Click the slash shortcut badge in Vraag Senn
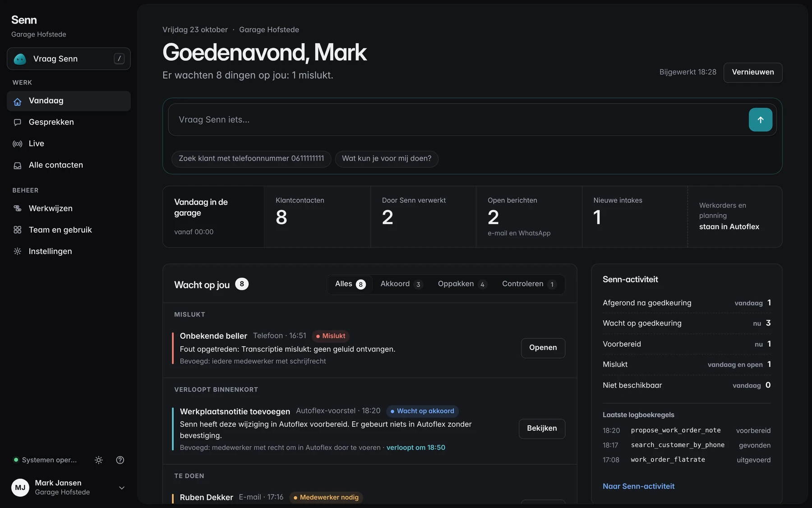 [119, 59]
